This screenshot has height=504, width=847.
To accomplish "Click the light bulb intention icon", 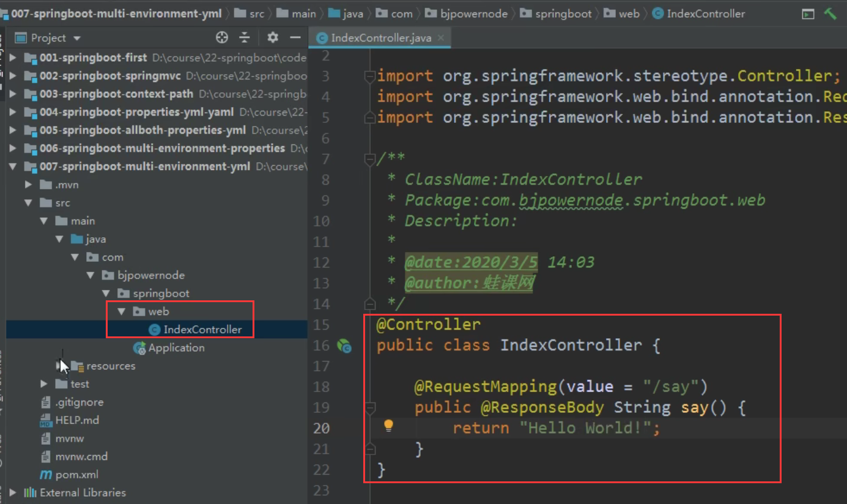I will pyautogui.click(x=388, y=426).
